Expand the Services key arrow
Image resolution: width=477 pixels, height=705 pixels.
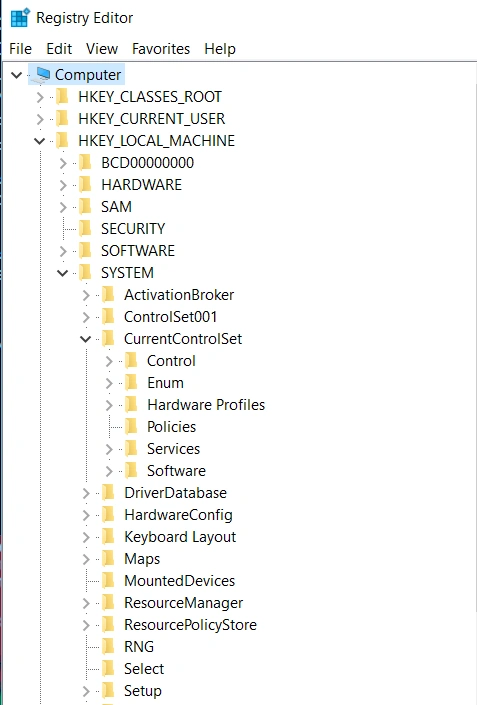point(109,449)
